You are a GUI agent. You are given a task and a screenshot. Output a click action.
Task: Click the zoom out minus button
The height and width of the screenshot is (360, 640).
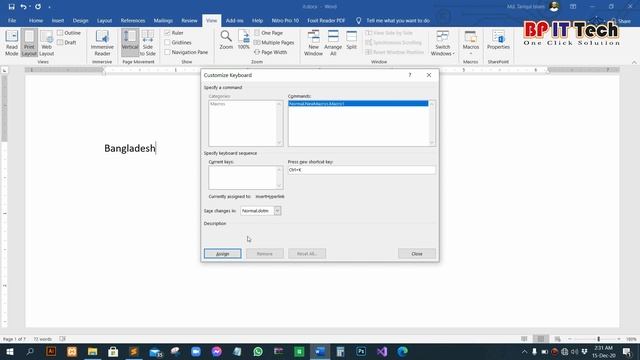pyautogui.click(x=570, y=339)
